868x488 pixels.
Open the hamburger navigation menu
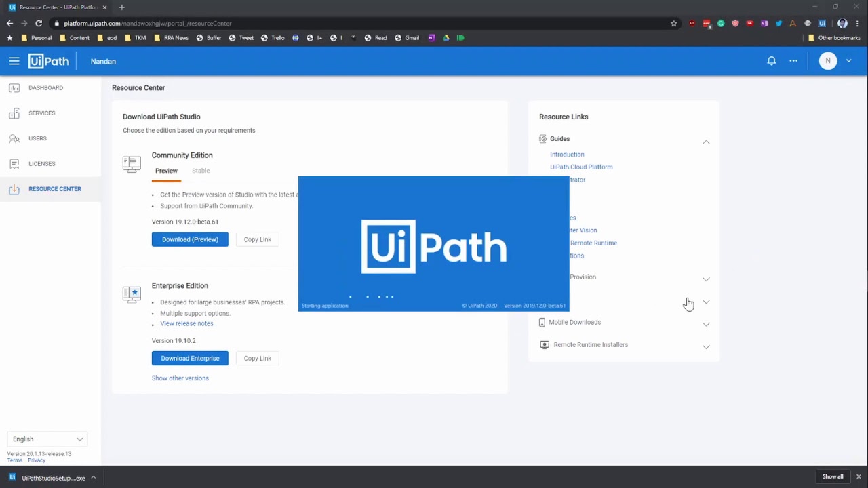[14, 61]
